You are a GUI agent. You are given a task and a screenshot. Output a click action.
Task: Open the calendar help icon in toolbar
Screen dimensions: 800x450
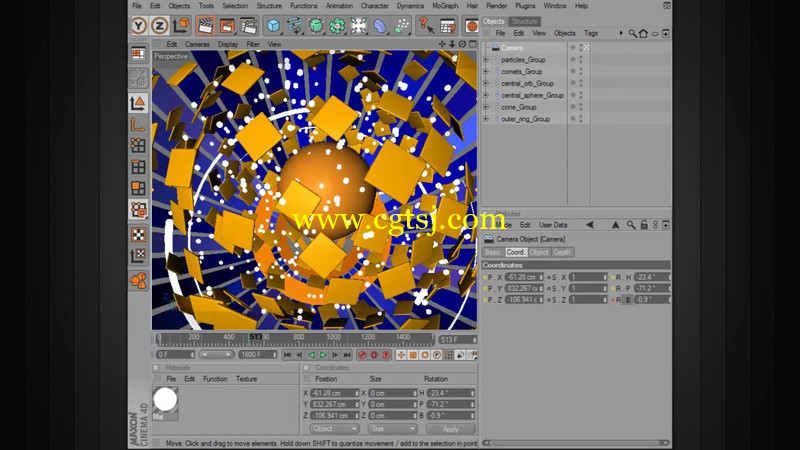(447, 26)
